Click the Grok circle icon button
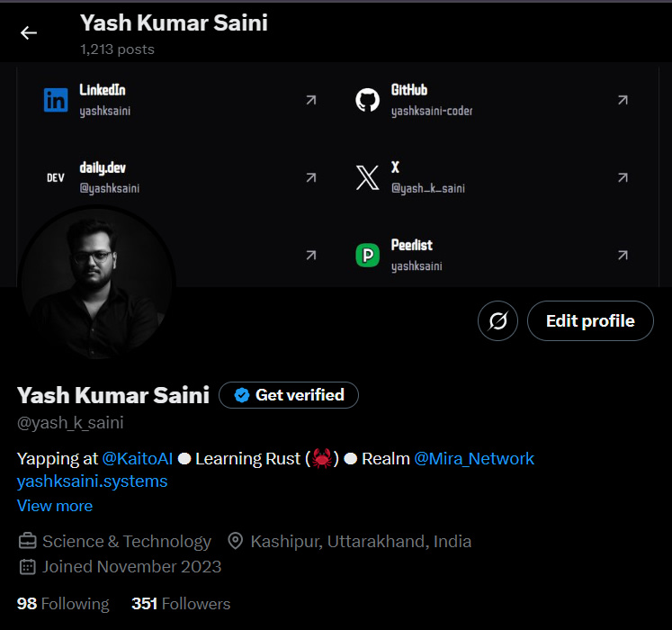This screenshot has height=630, width=672. (497, 321)
